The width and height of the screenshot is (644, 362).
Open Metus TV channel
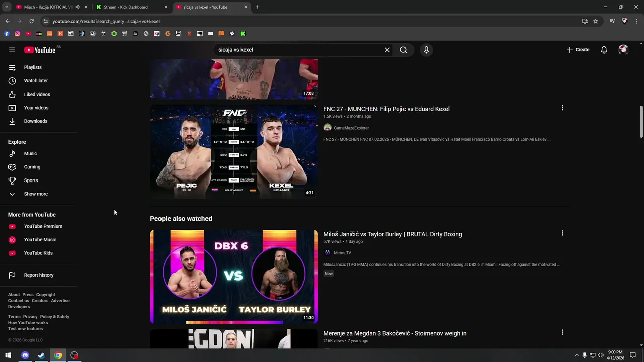[x=342, y=253]
